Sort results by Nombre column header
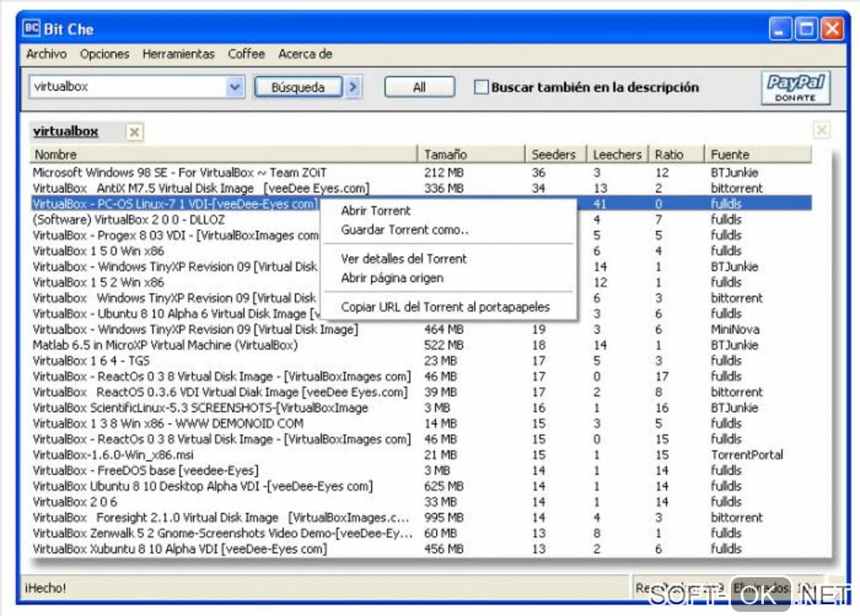Screen dimensions: 860x616 pyautogui.click(x=223, y=154)
